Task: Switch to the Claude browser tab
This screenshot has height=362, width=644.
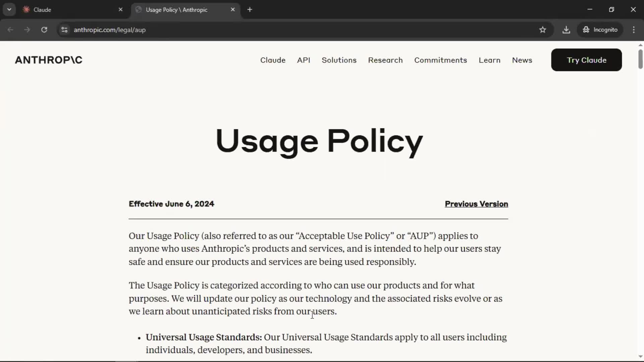Action: pos(72,10)
